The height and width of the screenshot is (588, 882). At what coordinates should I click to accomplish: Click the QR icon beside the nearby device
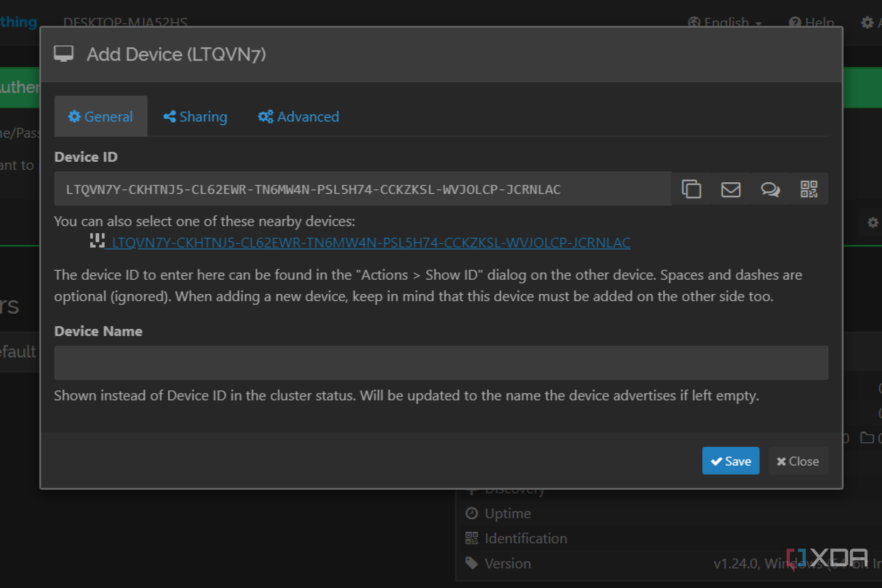[96, 241]
